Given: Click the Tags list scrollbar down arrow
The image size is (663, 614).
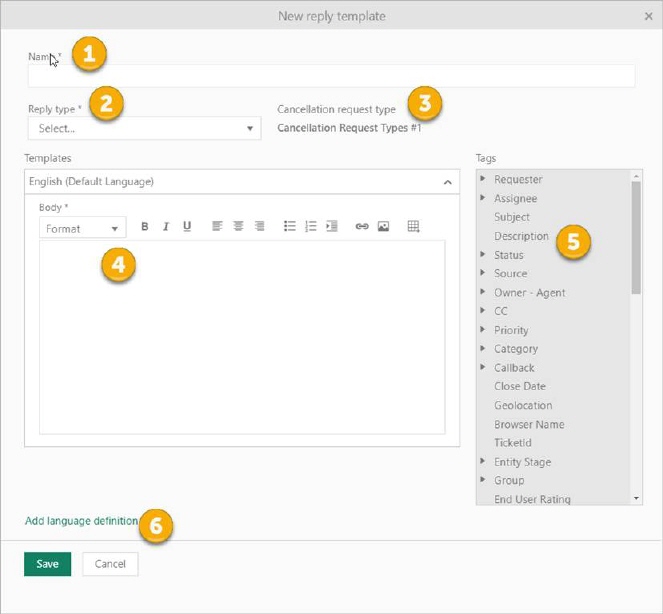Looking at the screenshot, I should point(636,498).
